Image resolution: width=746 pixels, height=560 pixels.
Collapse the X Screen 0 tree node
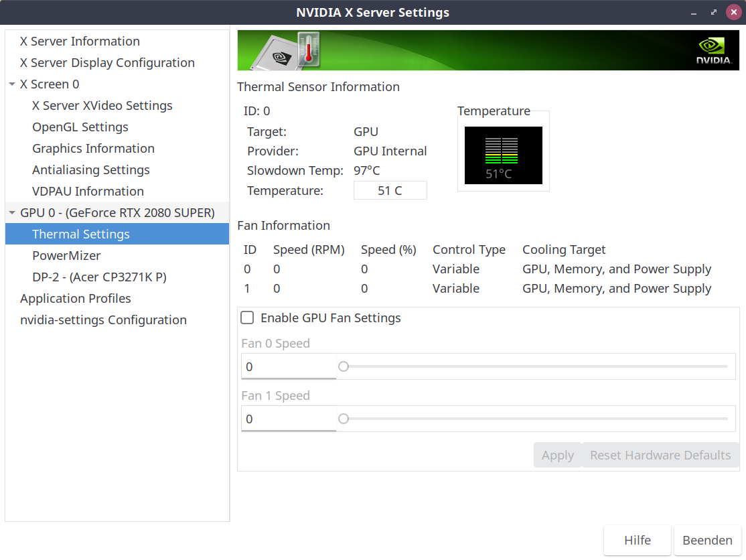click(12, 84)
